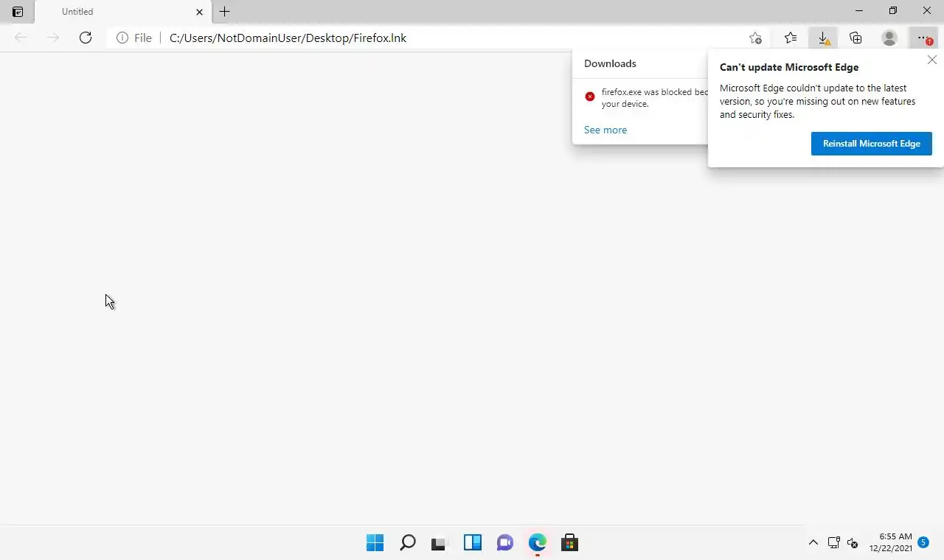Open Microsoft Store from taskbar
The image size is (944, 560).
pos(569,543)
